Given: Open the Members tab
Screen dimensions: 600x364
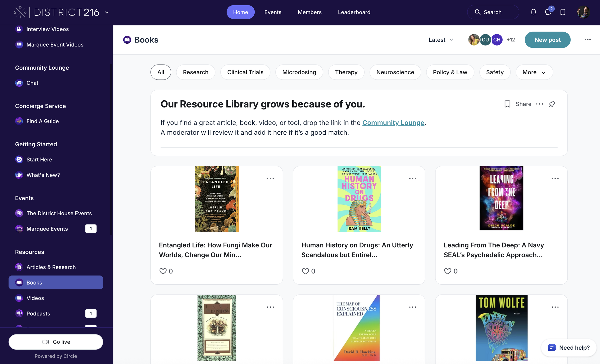Looking at the screenshot, I should click(x=310, y=12).
